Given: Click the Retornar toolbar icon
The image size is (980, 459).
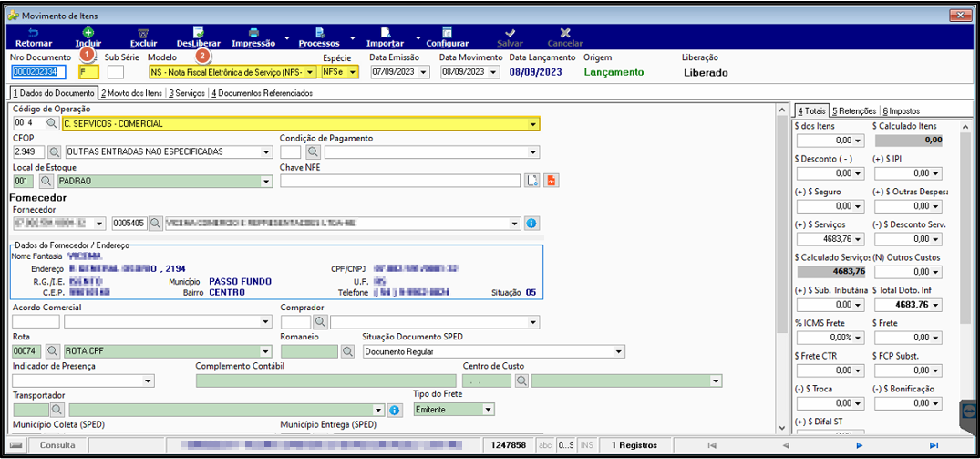Looking at the screenshot, I should [x=33, y=33].
